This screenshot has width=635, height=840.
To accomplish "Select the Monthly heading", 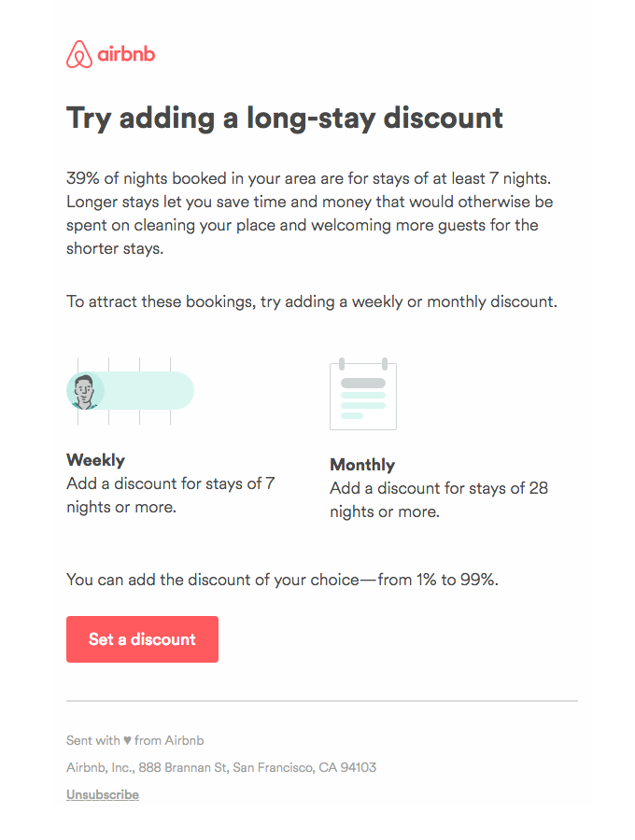I will (x=362, y=465).
